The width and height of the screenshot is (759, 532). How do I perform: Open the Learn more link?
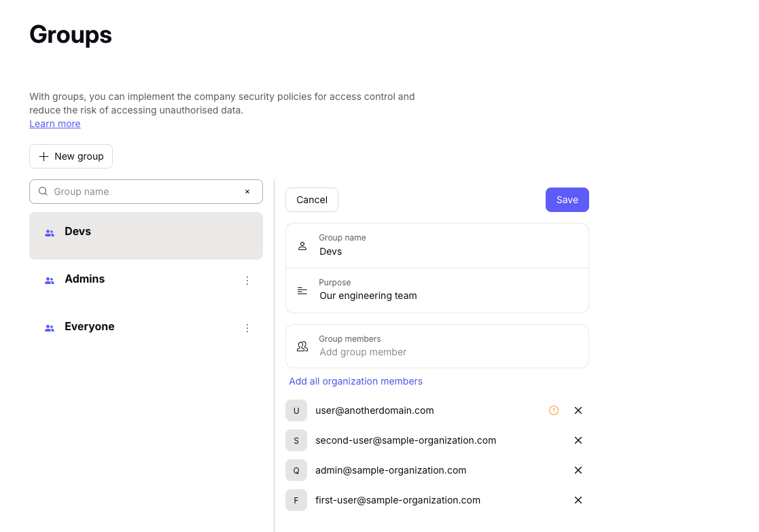click(55, 124)
